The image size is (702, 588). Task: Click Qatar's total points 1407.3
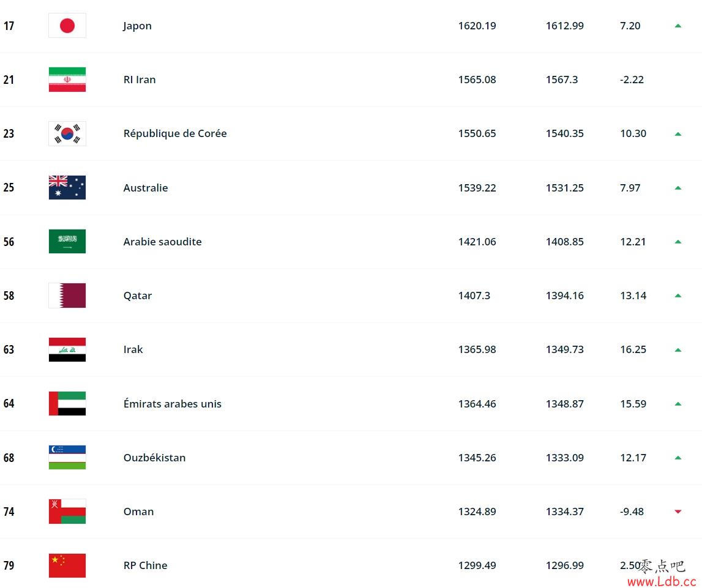474,296
